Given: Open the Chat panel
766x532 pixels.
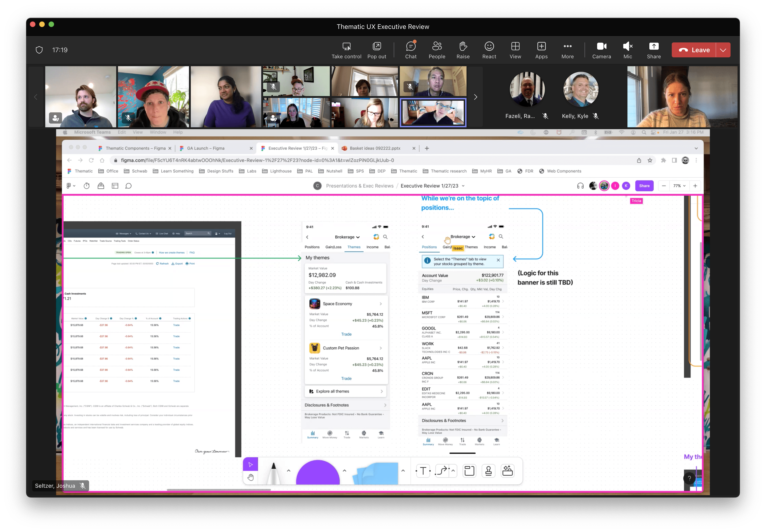Looking at the screenshot, I should pos(411,50).
